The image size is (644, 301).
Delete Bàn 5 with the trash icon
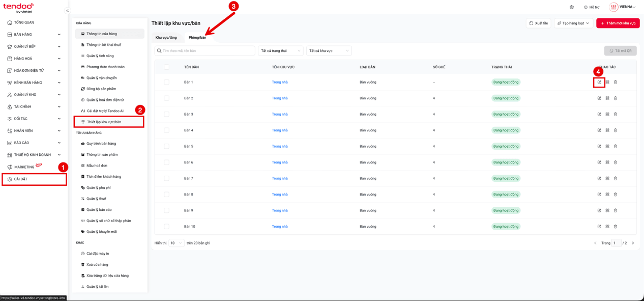(x=616, y=146)
